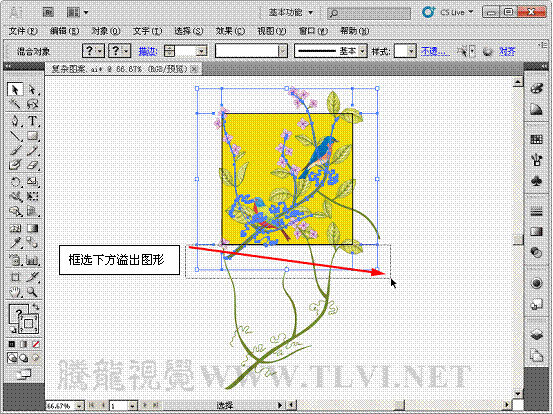Click the search field in the top bar
The image size is (553, 414).
369,13
